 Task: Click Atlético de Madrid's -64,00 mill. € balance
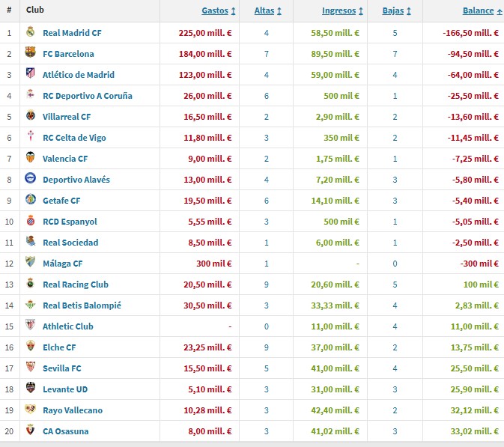point(473,75)
